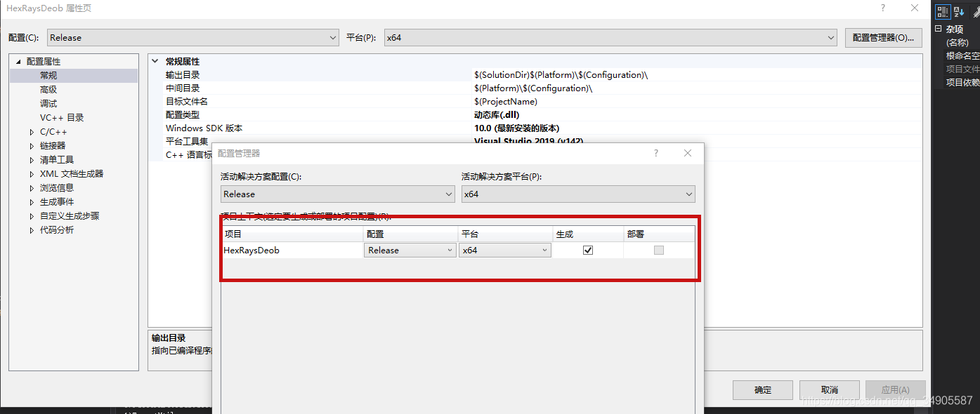Open HexRaysDeob row's Release configuration dropdown
This screenshot has height=414, width=980.
(410, 250)
